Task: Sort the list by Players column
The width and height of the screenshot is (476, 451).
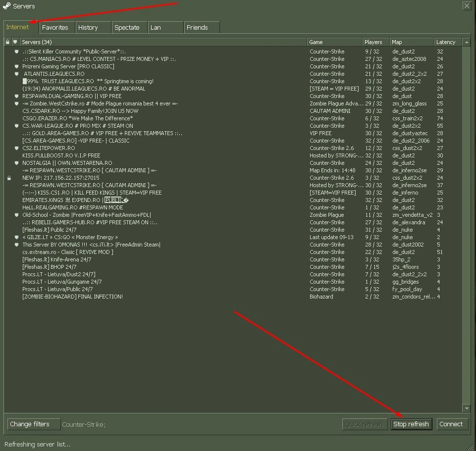Action: (375, 42)
